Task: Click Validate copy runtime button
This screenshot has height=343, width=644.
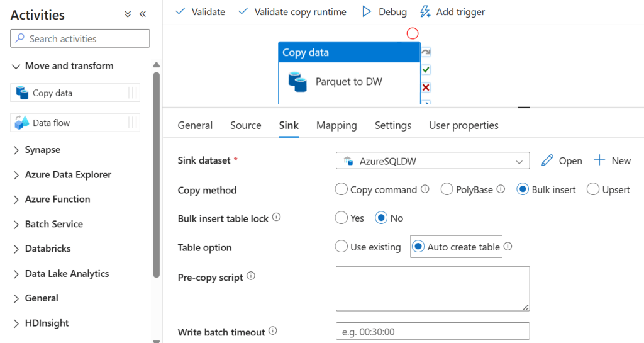Action: coord(292,12)
